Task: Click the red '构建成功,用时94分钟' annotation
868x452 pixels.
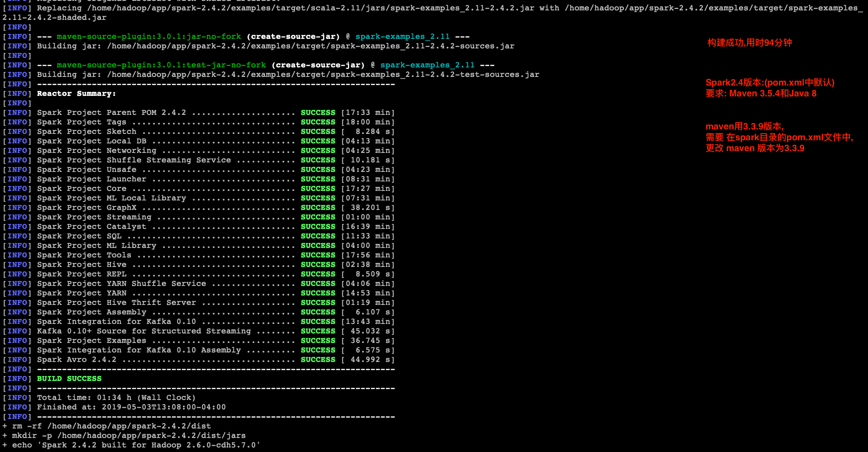Action: point(749,43)
